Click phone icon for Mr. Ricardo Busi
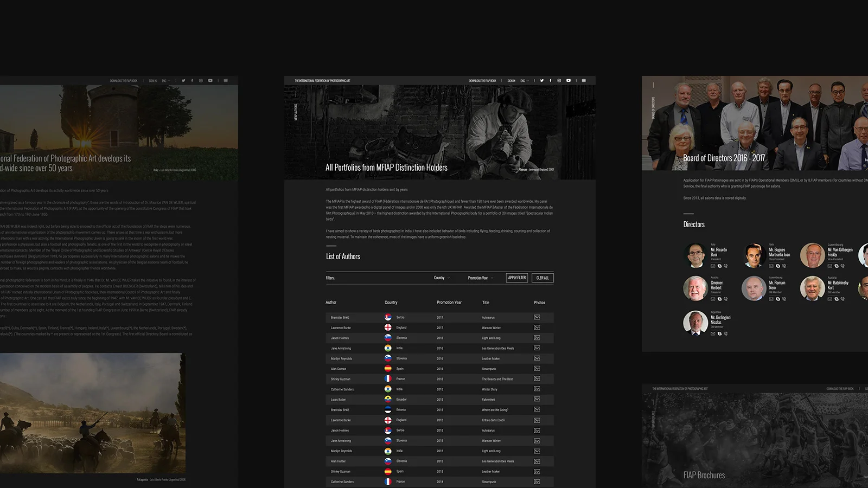The image size is (868, 488). coord(726,266)
